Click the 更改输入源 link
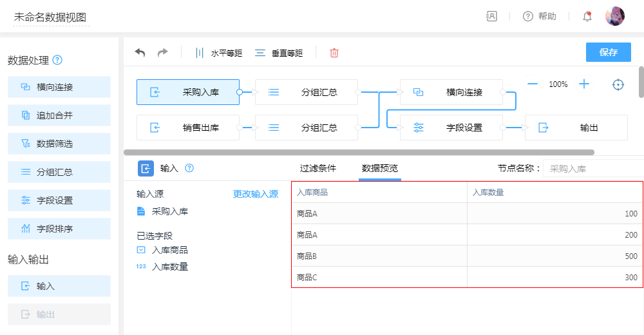The image size is (644, 335). [x=255, y=194]
